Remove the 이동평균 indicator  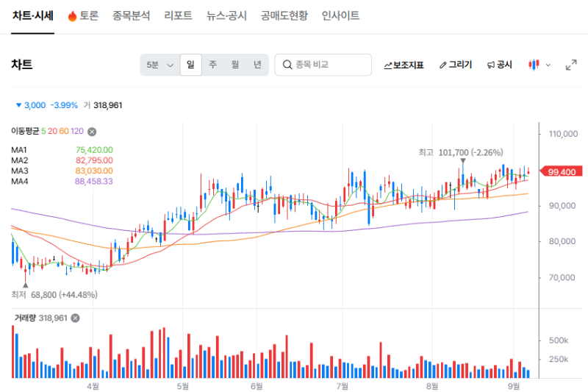92,132
